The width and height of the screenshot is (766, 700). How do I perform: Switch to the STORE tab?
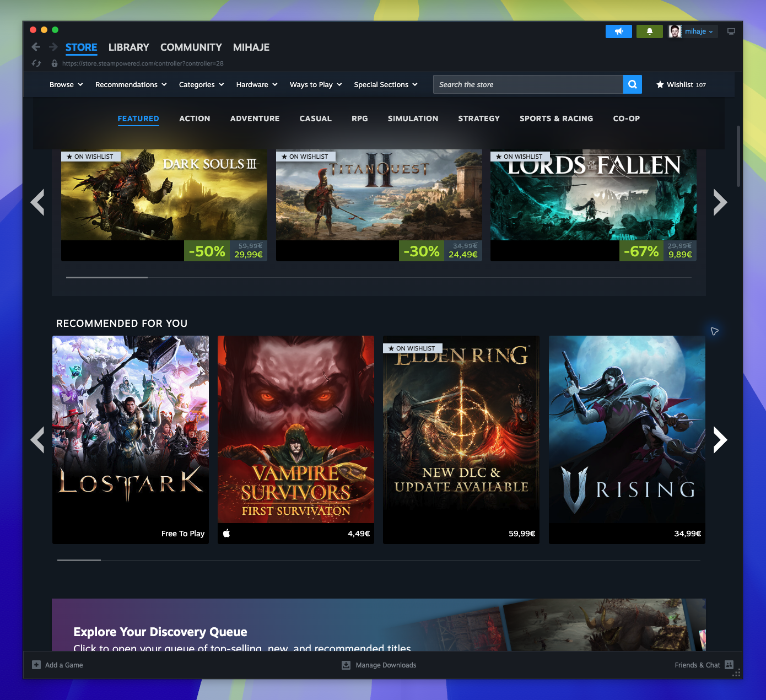click(82, 47)
